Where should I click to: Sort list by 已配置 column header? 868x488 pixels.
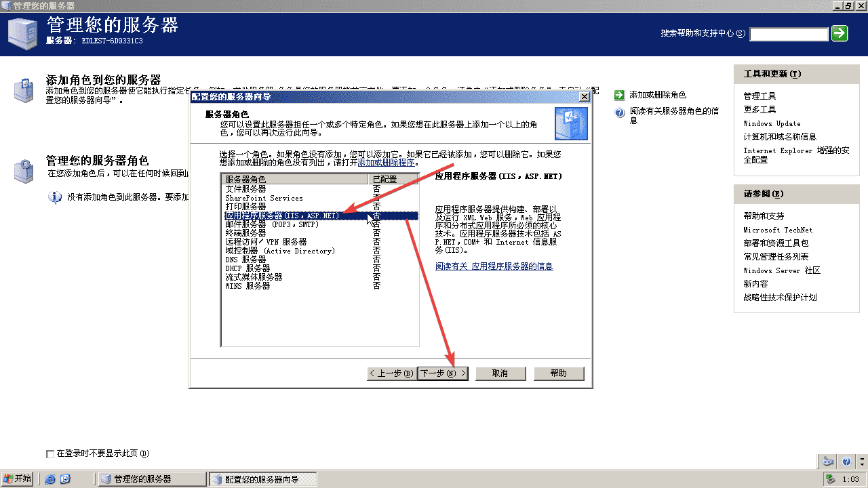[x=393, y=180]
